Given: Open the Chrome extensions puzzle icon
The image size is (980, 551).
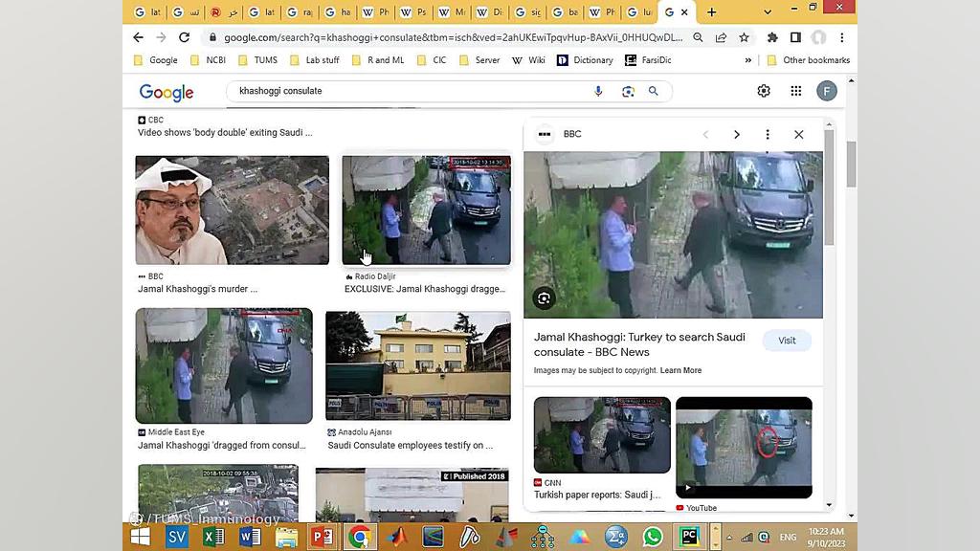Looking at the screenshot, I should coord(772,37).
